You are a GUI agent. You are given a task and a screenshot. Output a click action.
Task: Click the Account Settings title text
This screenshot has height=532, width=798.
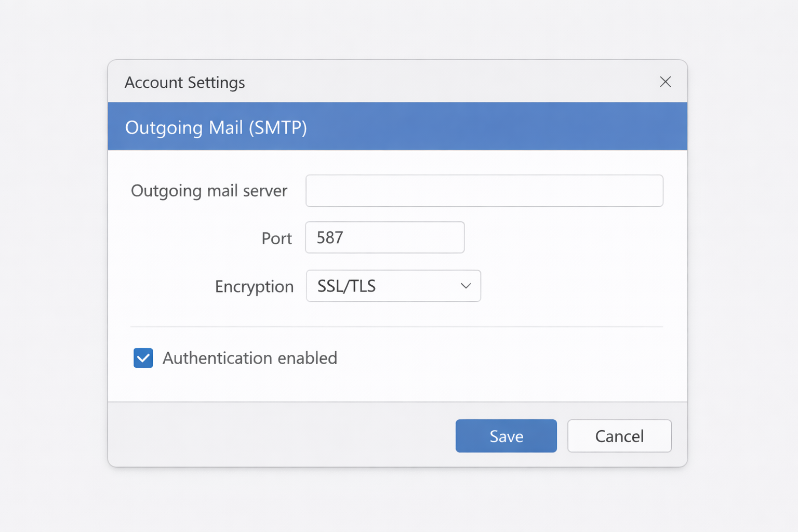coord(184,83)
